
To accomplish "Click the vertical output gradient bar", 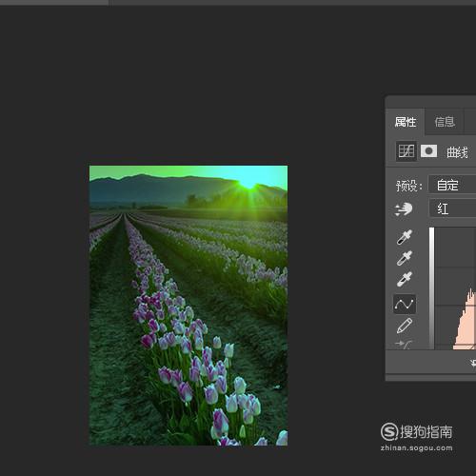I will [x=431, y=288].
